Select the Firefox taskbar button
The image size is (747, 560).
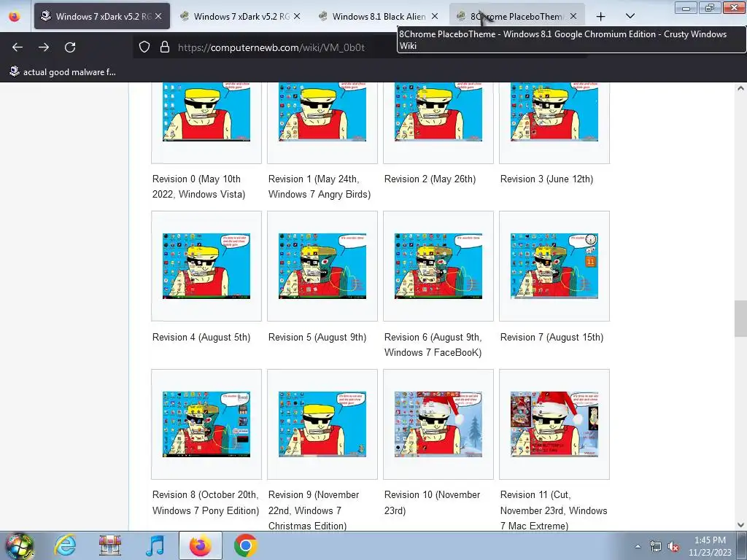tap(200, 545)
